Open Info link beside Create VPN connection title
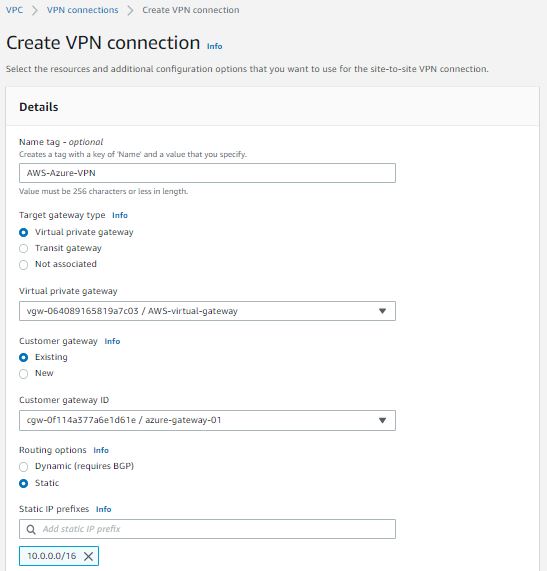Screen dimensions: 547x571 pyautogui.click(x=215, y=46)
